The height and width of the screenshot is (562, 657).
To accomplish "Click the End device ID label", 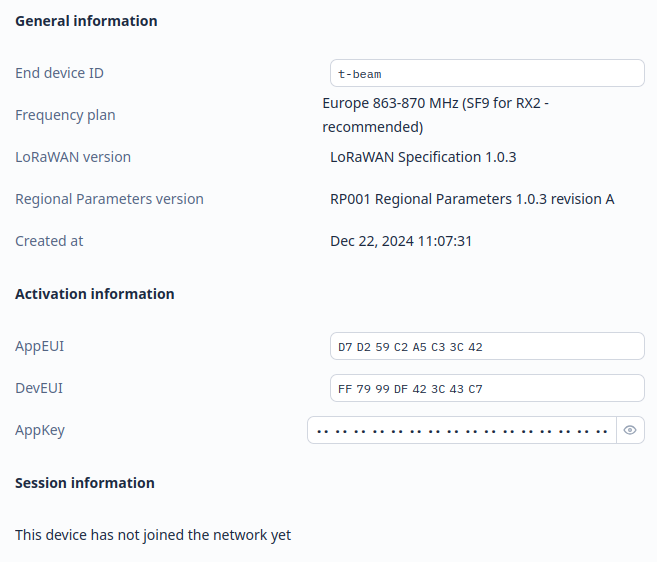I will pos(59,73).
